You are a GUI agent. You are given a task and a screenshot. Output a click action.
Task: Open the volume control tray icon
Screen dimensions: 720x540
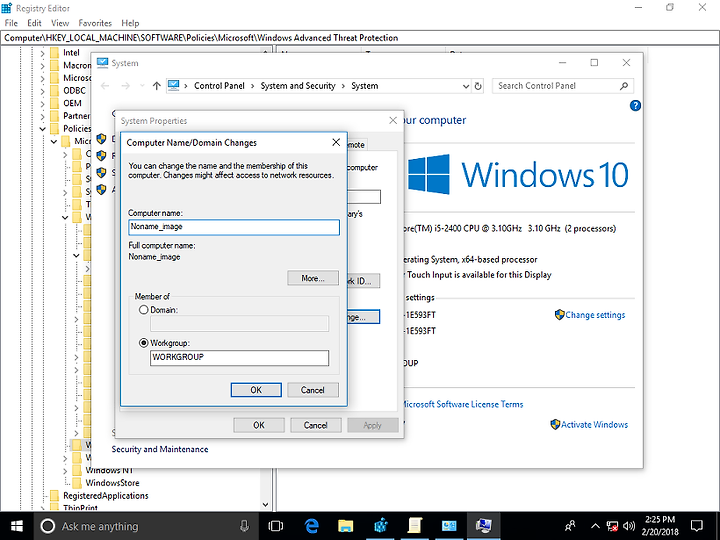(x=629, y=526)
